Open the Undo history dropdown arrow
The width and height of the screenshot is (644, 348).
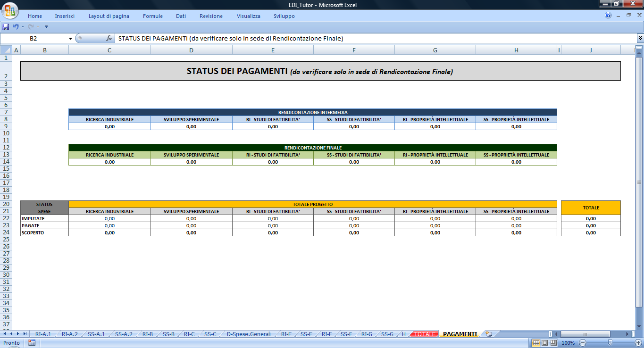pyautogui.click(x=23, y=27)
